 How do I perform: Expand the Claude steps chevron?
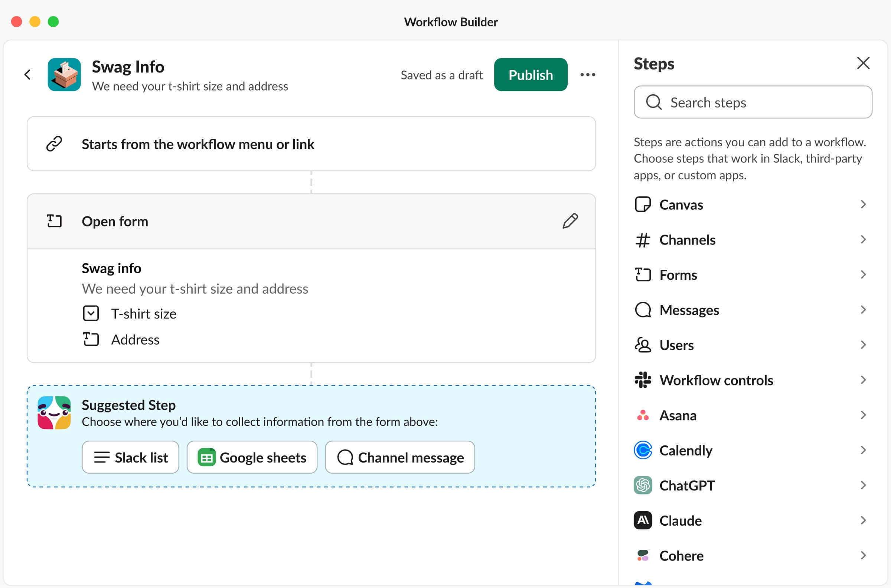click(863, 520)
